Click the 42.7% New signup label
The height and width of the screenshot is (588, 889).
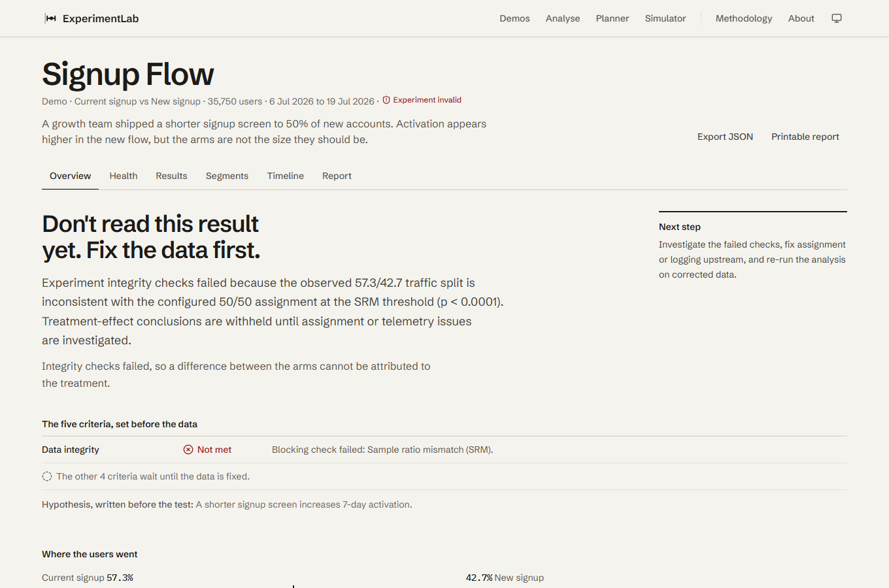pos(505,578)
